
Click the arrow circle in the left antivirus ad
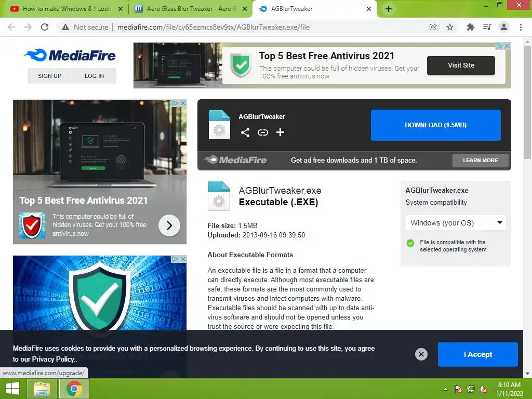169,225
